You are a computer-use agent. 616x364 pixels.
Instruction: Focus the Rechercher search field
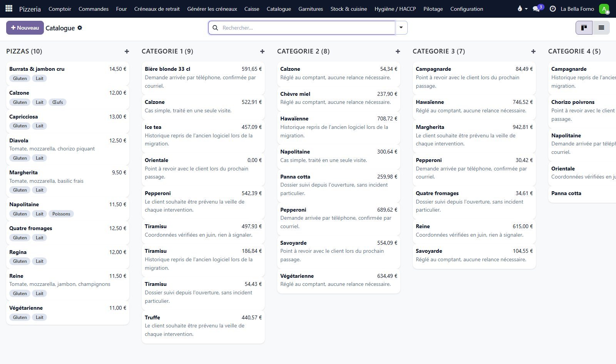[x=308, y=28]
